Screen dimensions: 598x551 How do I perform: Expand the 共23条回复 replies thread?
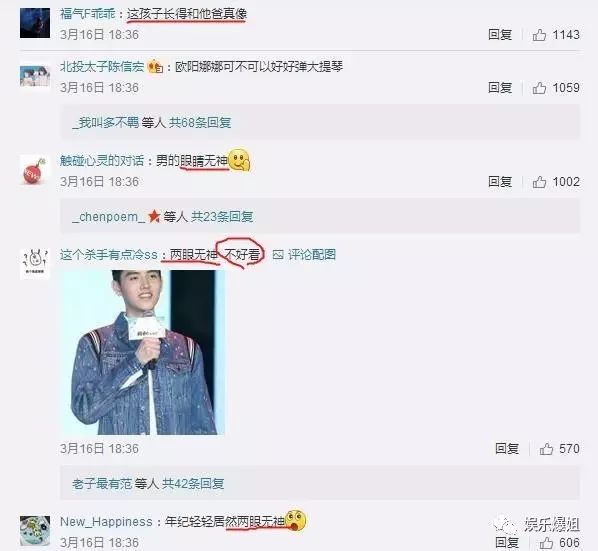(x=222, y=217)
